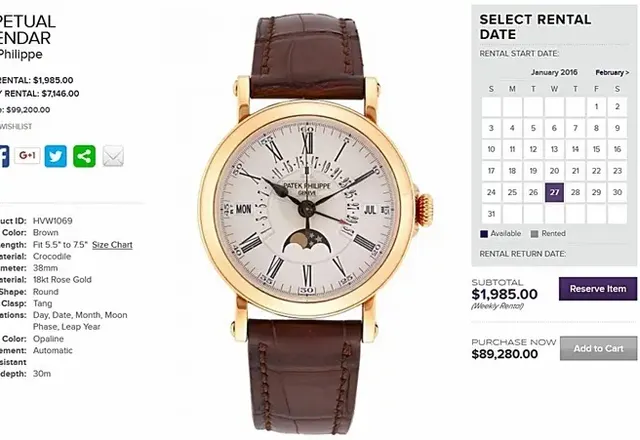Select January 24 on the calendar

(491, 192)
